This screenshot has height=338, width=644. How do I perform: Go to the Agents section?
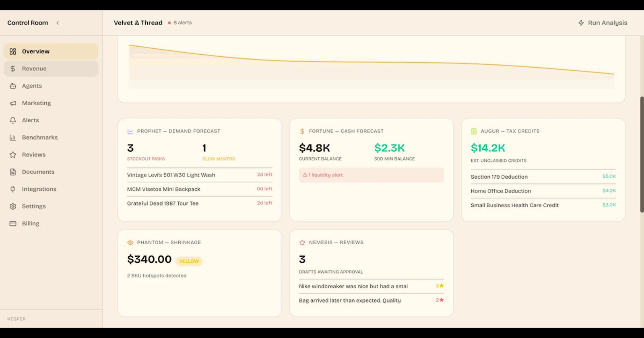tap(51, 86)
